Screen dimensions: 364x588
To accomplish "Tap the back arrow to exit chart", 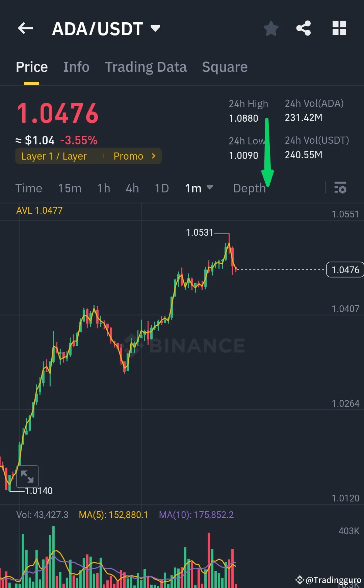I will [x=25, y=28].
